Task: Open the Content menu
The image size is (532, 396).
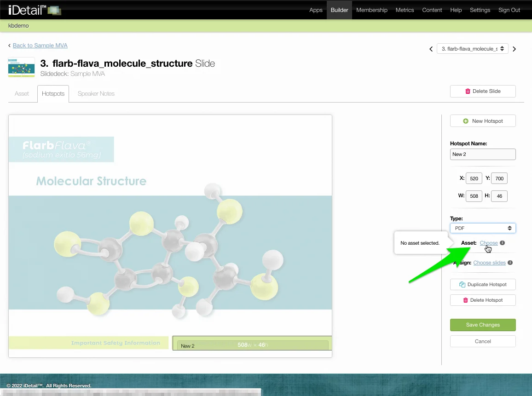Action: point(432,10)
